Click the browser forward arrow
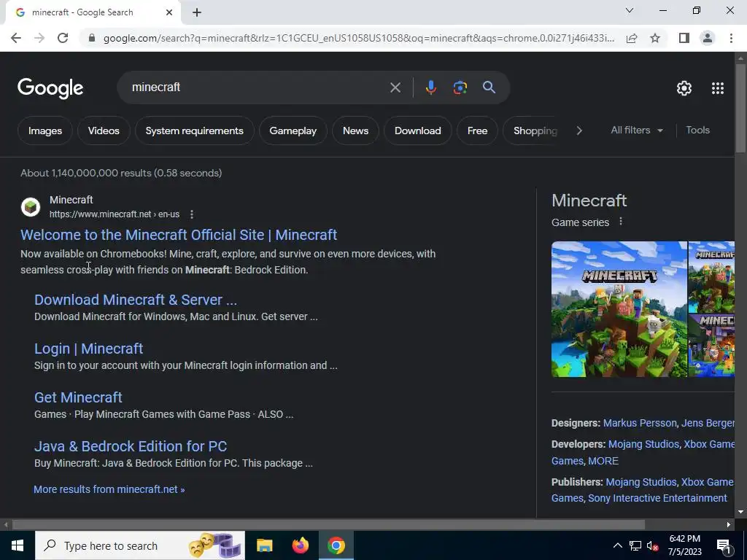 pyautogui.click(x=39, y=38)
